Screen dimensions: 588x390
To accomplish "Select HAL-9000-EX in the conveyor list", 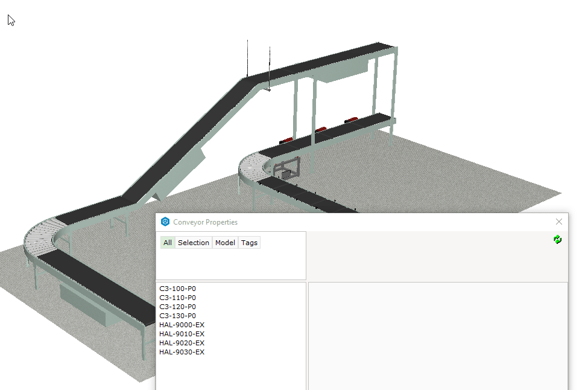I will pos(181,324).
